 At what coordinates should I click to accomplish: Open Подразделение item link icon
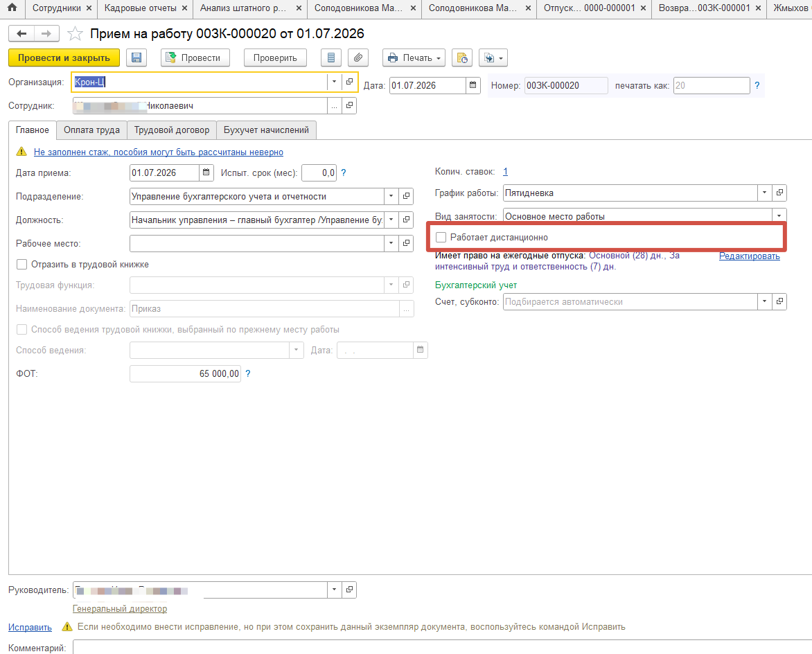[407, 196]
